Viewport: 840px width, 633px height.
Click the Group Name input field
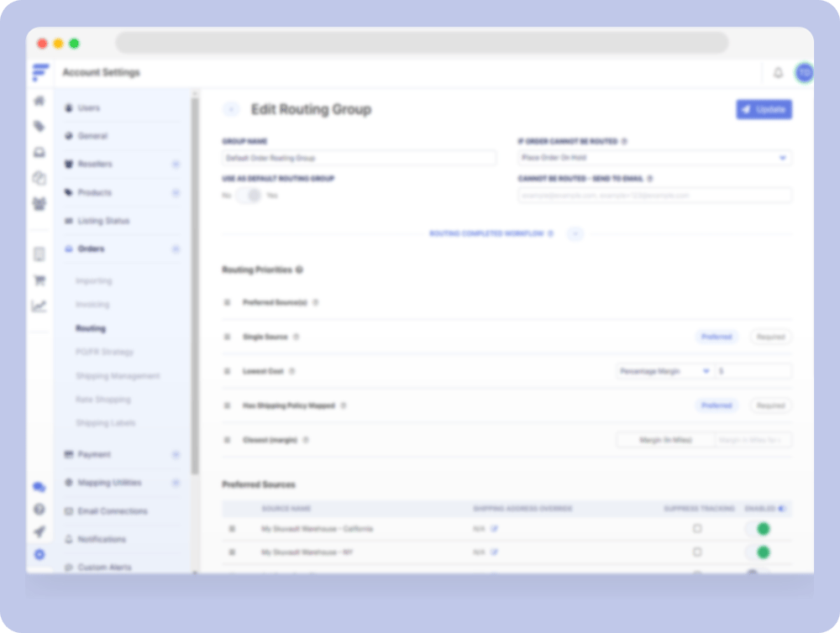(x=359, y=158)
